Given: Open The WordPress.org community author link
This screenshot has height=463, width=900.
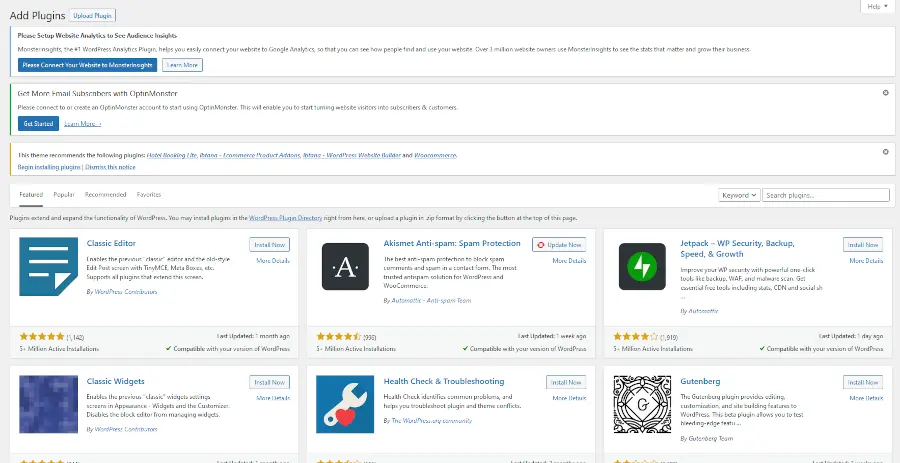Looking at the screenshot, I should click(x=432, y=421).
